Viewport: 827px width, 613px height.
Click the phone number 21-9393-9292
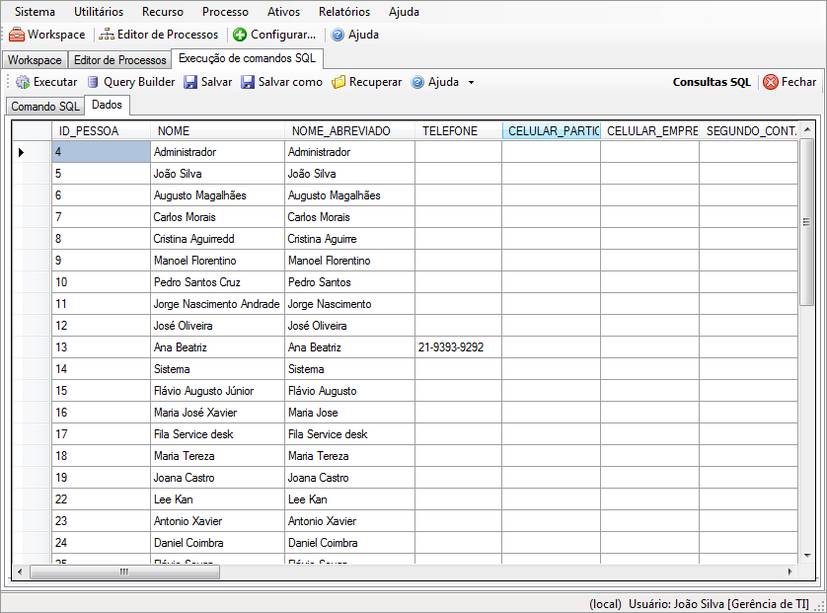pos(458,347)
